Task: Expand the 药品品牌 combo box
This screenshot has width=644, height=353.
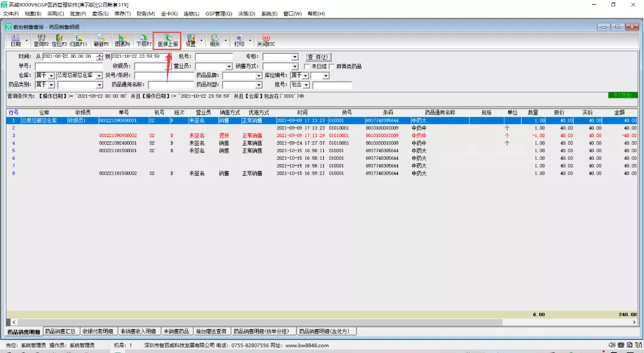Action: pos(259,76)
